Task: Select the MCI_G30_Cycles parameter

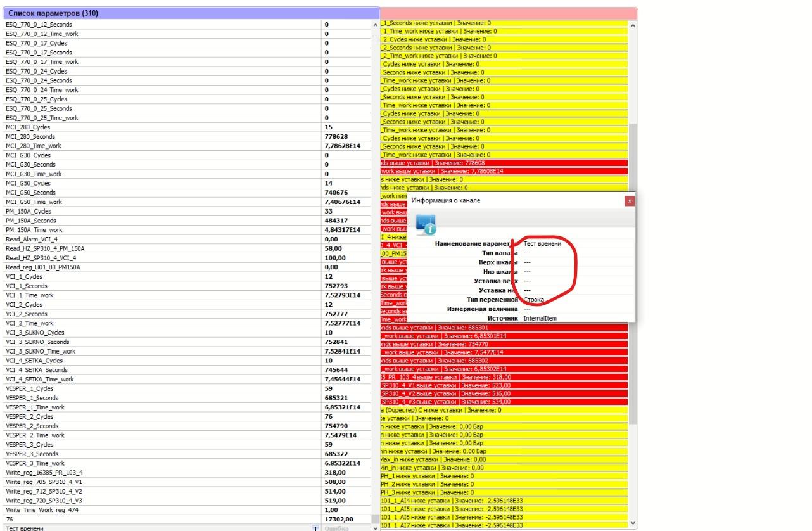Action: (187, 155)
